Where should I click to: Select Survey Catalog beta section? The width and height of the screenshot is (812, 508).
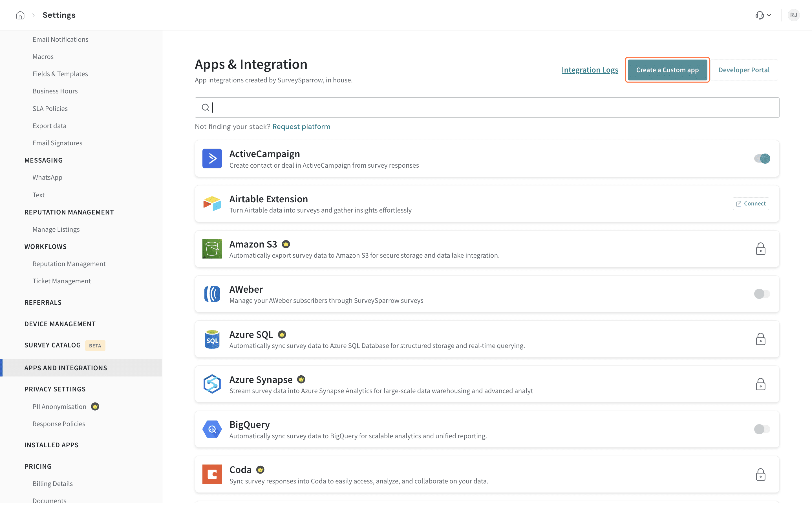[x=53, y=345]
